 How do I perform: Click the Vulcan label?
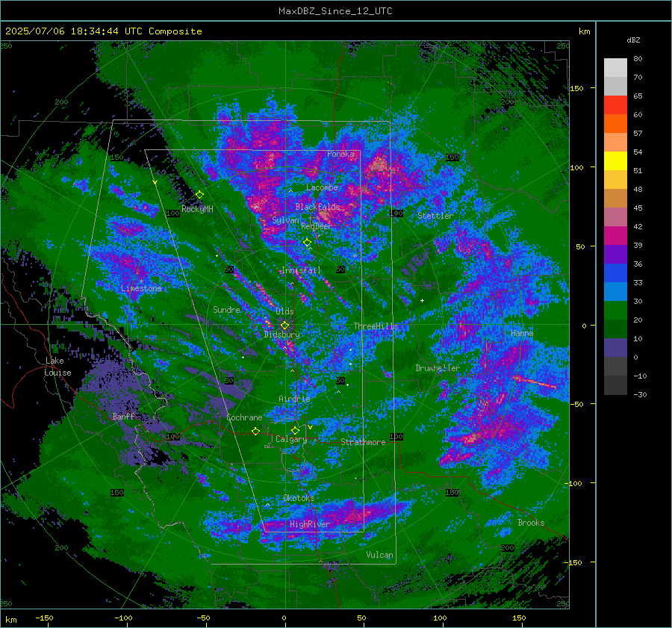[380, 555]
